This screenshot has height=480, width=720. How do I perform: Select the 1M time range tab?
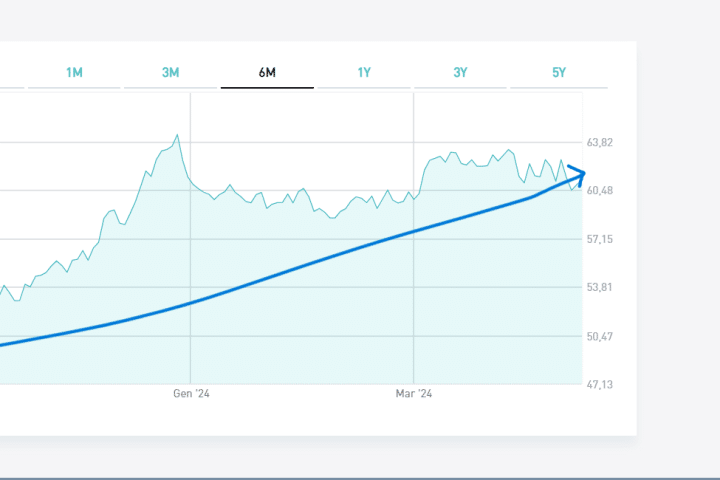[x=74, y=73]
